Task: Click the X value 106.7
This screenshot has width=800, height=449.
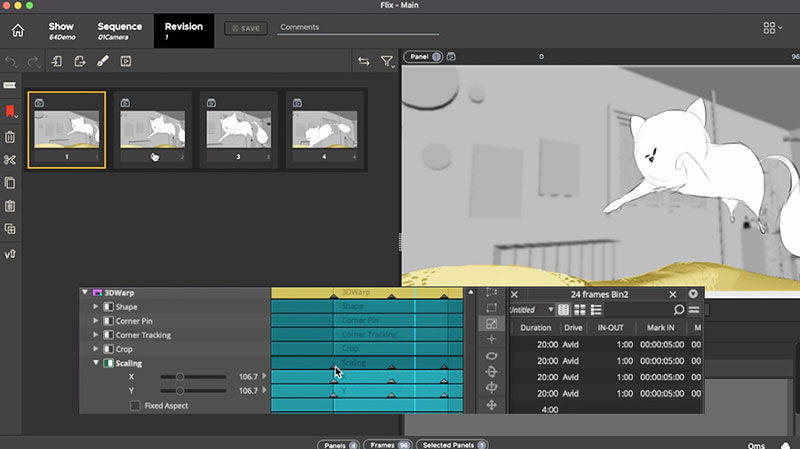Action: click(x=248, y=377)
